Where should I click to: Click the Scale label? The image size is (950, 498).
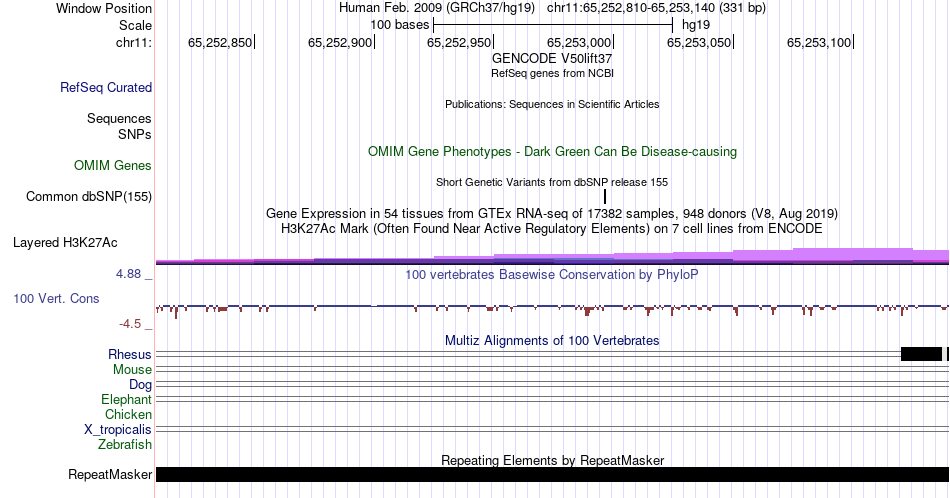(x=135, y=25)
